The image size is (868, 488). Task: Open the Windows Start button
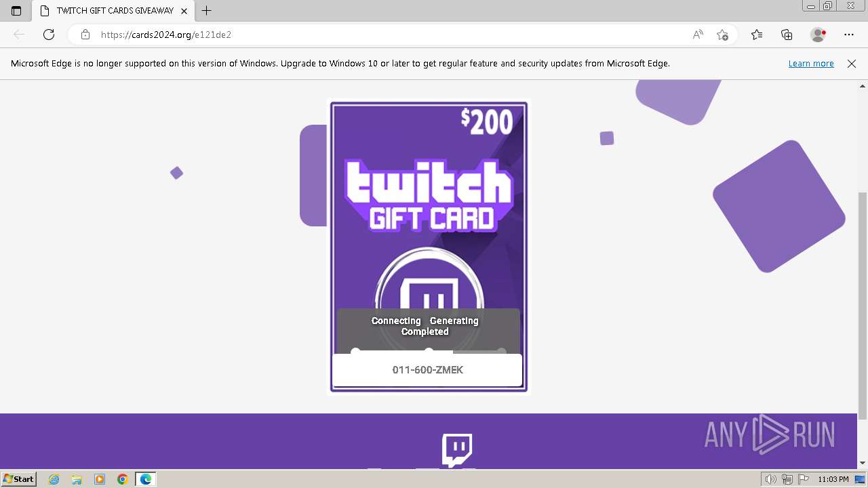19,479
